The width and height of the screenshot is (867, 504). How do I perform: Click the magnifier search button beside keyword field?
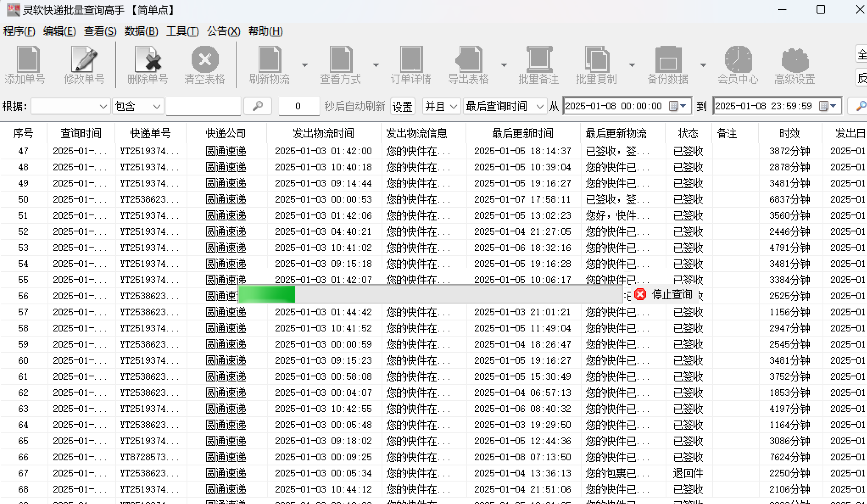coord(258,106)
